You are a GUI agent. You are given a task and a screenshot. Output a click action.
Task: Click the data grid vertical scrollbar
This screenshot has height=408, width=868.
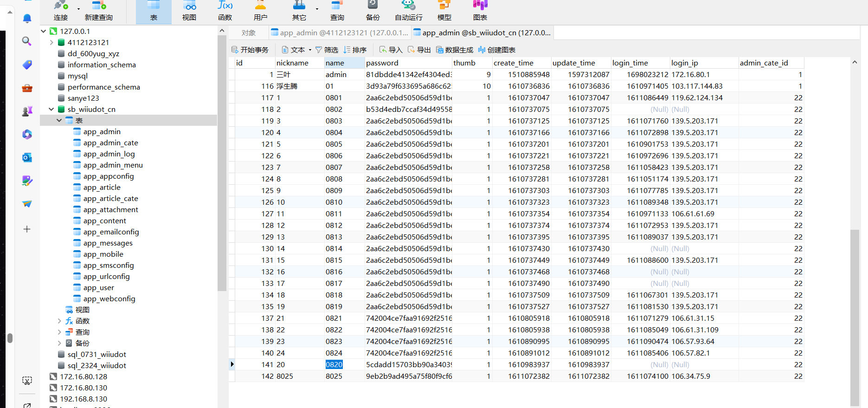(855, 318)
